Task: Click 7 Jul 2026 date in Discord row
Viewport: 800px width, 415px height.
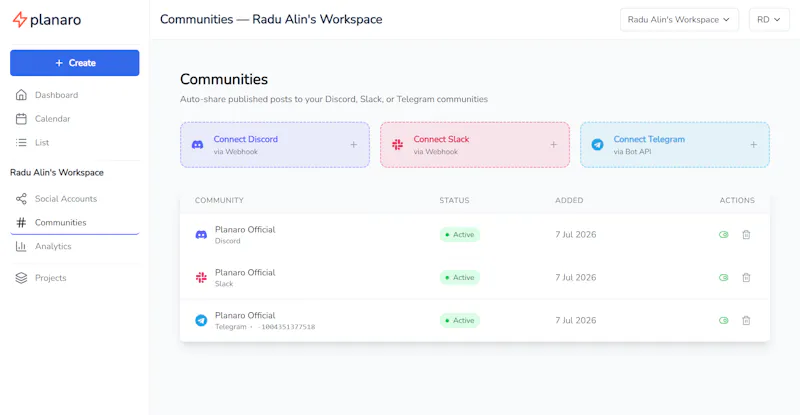Action: (576, 235)
